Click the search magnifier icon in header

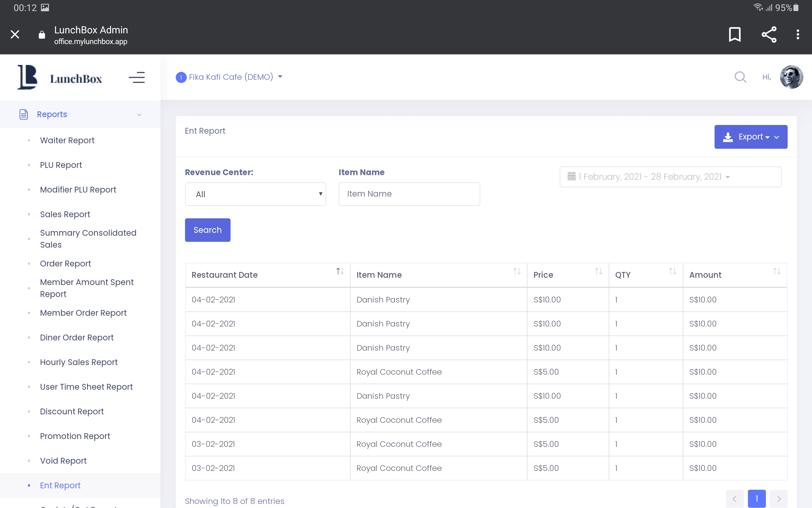click(740, 77)
